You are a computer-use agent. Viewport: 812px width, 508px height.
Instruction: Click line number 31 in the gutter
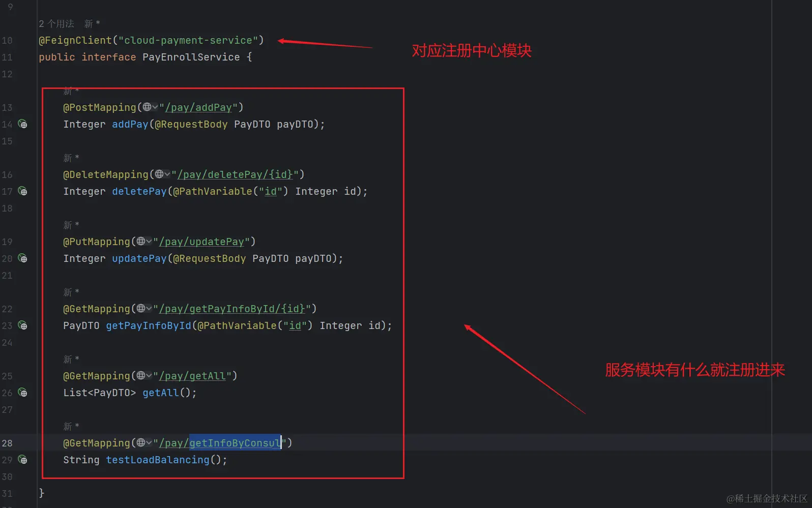click(7, 493)
